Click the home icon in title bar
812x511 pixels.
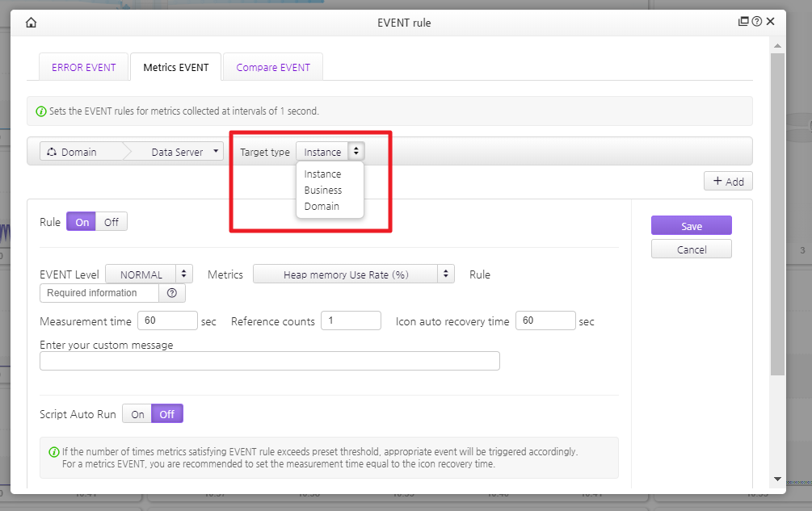tap(31, 23)
